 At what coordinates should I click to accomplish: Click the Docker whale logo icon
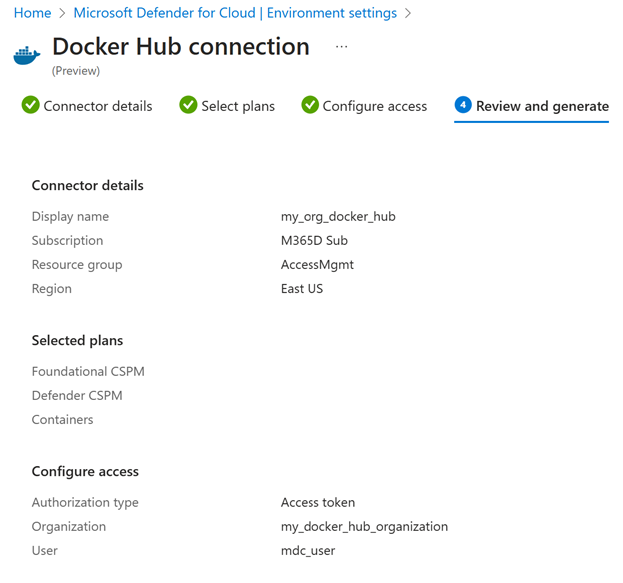pos(27,55)
